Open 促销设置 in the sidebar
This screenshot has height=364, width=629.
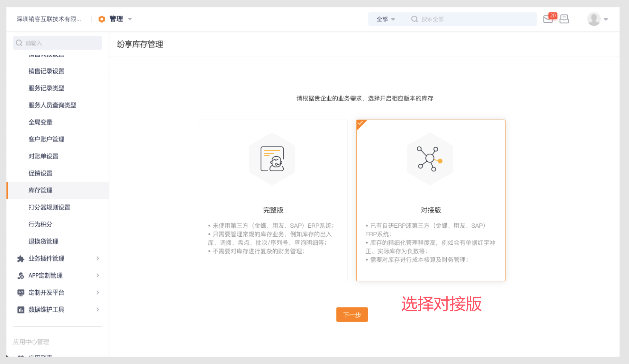click(41, 173)
